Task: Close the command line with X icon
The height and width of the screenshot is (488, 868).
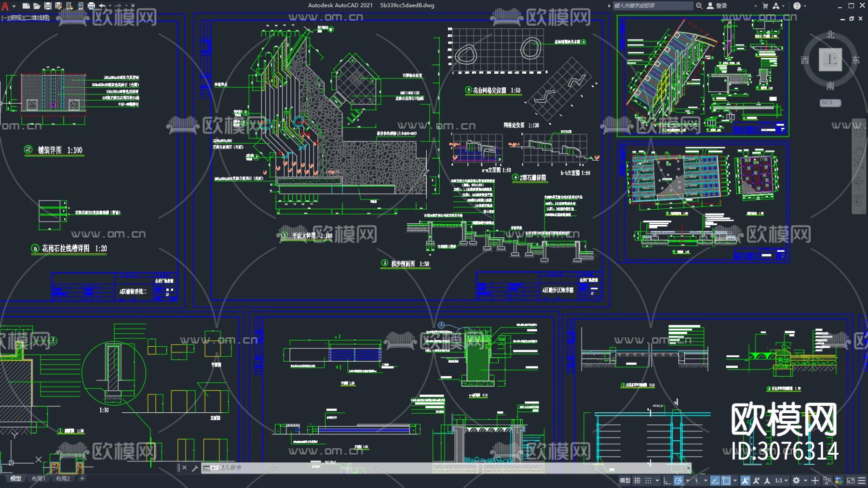Action: [x=184, y=468]
